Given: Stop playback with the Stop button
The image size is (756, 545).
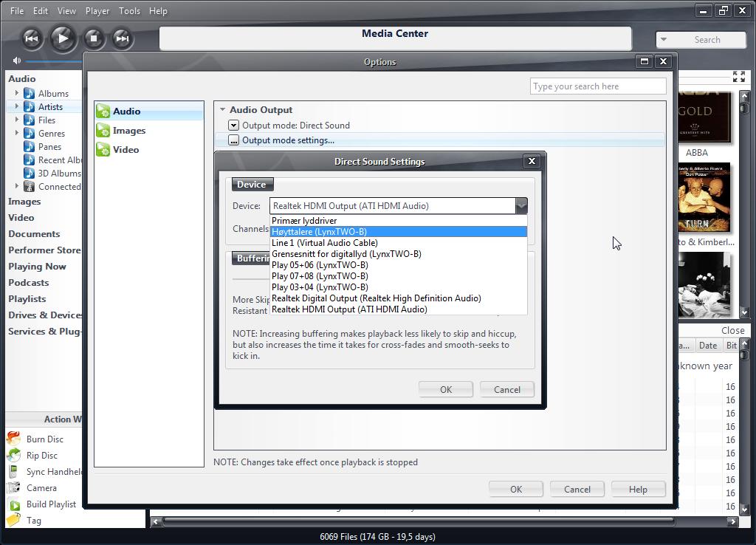Looking at the screenshot, I should click(x=94, y=38).
